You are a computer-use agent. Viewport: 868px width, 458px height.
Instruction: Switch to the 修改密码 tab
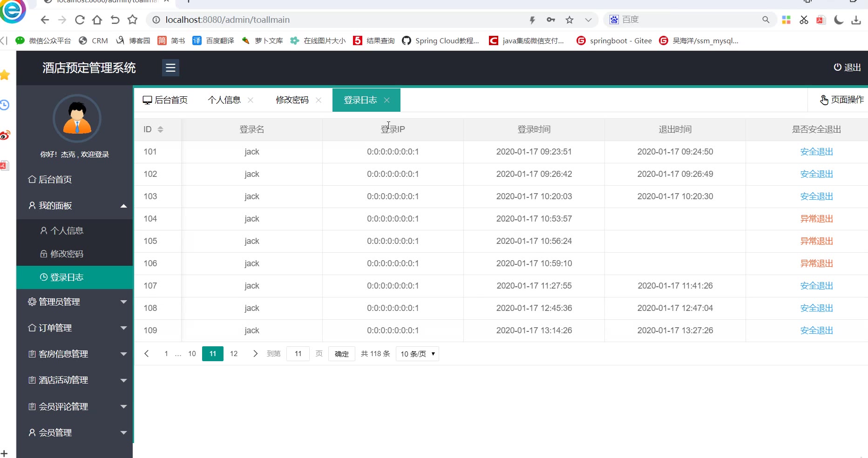[x=292, y=100]
